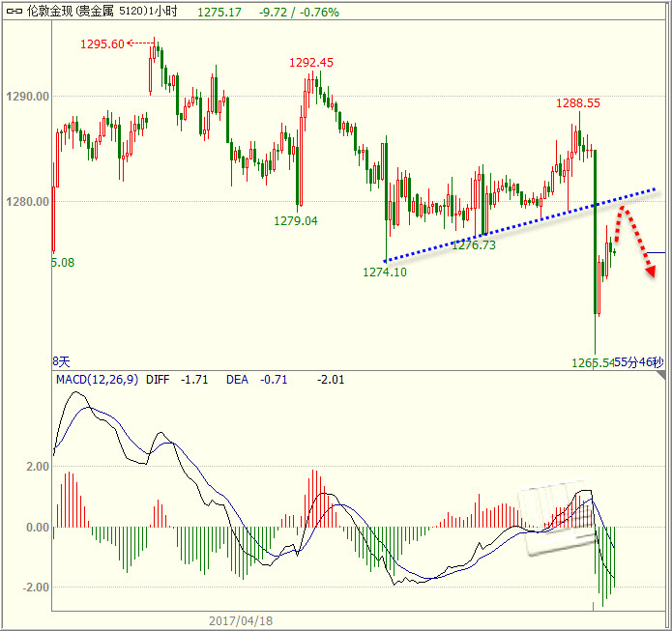Image resolution: width=672 pixels, height=631 pixels.
Task: Select the 1292.45 peak label
Action: pyautogui.click(x=311, y=62)
